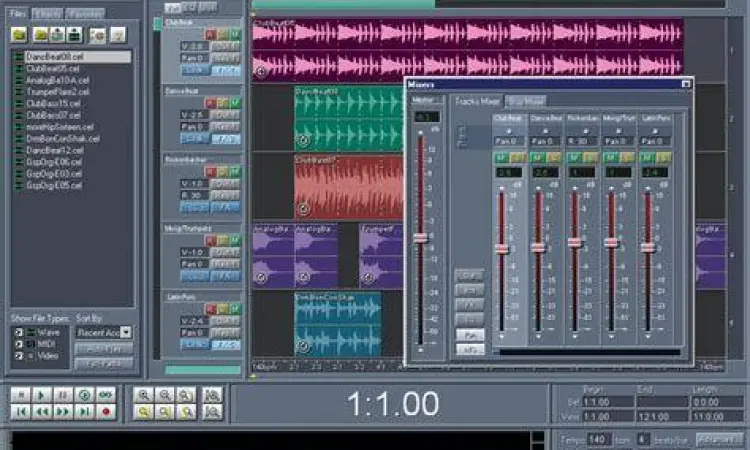Arm ClubBeat track with red R button
Image resolution: width=750 pixels, height=450 pixels.
(210, 34)
